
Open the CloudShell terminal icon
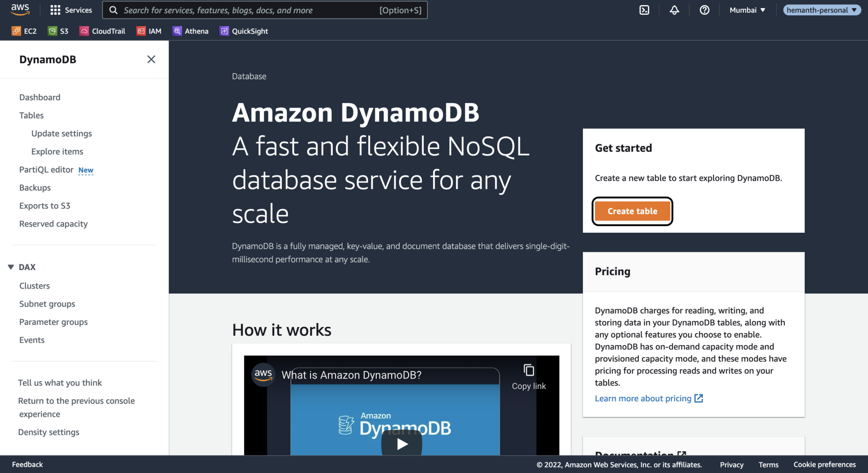click(644, 10)
